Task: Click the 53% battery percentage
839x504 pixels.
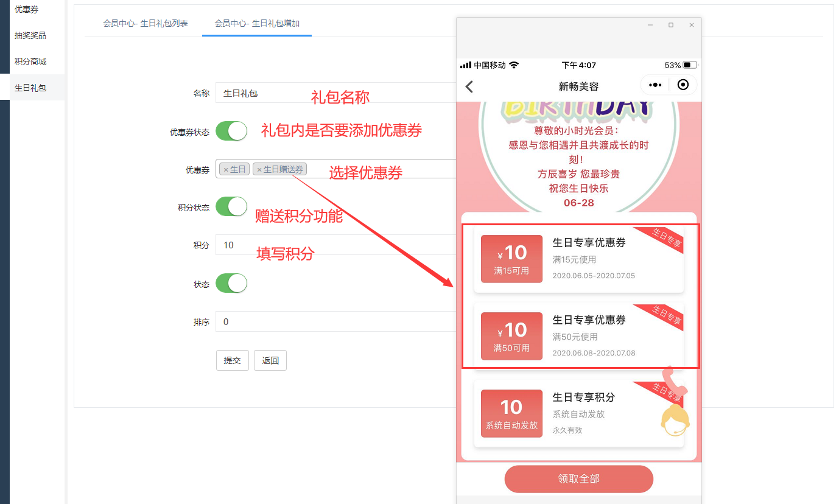Action: pos(673,65)
